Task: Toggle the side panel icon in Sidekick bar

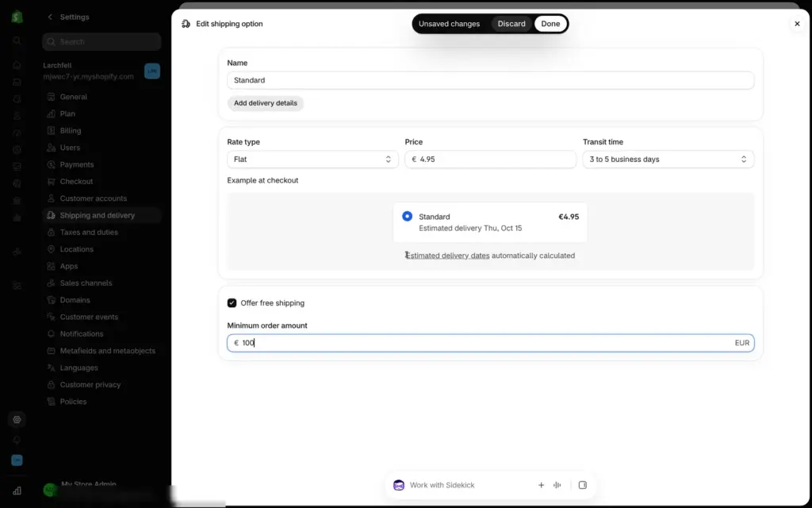Action: coord(583,485)
